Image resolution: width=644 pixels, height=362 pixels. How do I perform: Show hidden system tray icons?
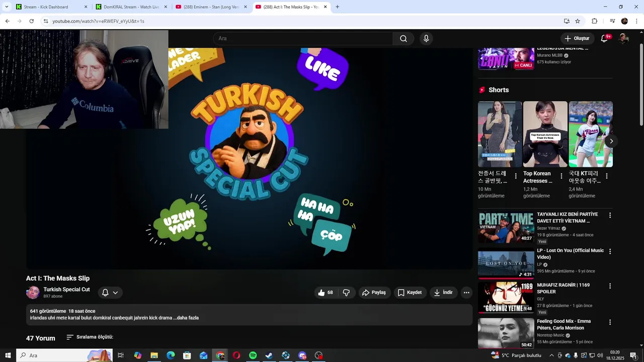point(551,355)
